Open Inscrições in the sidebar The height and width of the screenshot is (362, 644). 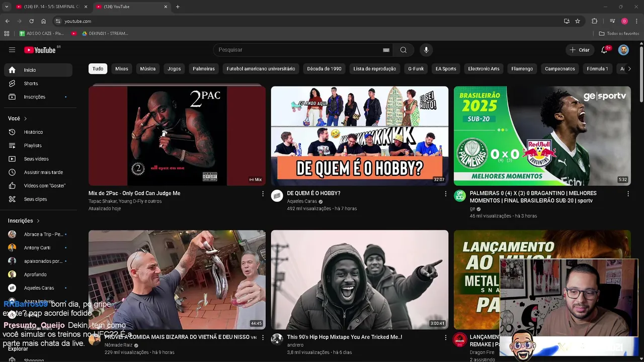[x=38, y=97]
